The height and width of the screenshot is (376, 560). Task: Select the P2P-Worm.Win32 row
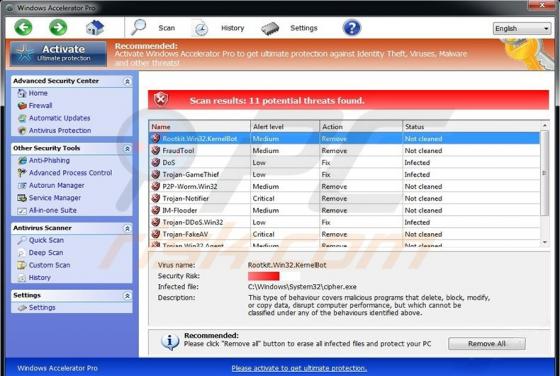click(x=344, y=186)
